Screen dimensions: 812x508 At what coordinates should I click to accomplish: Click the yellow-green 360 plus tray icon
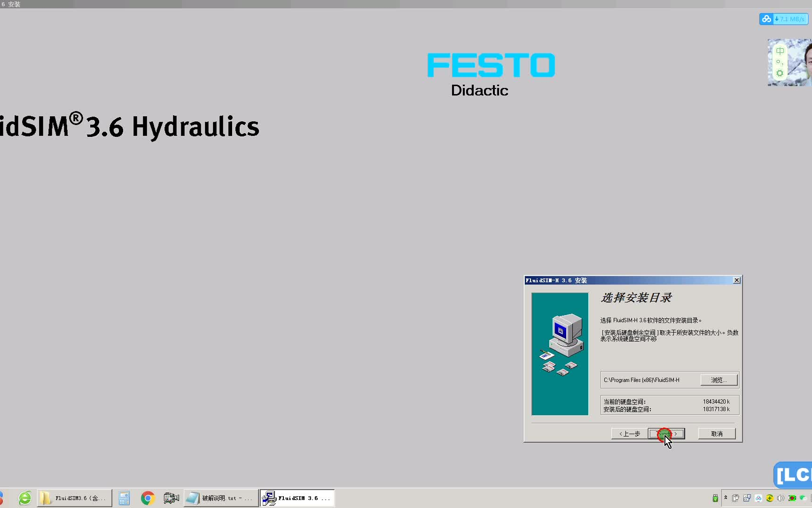[769, 498]
